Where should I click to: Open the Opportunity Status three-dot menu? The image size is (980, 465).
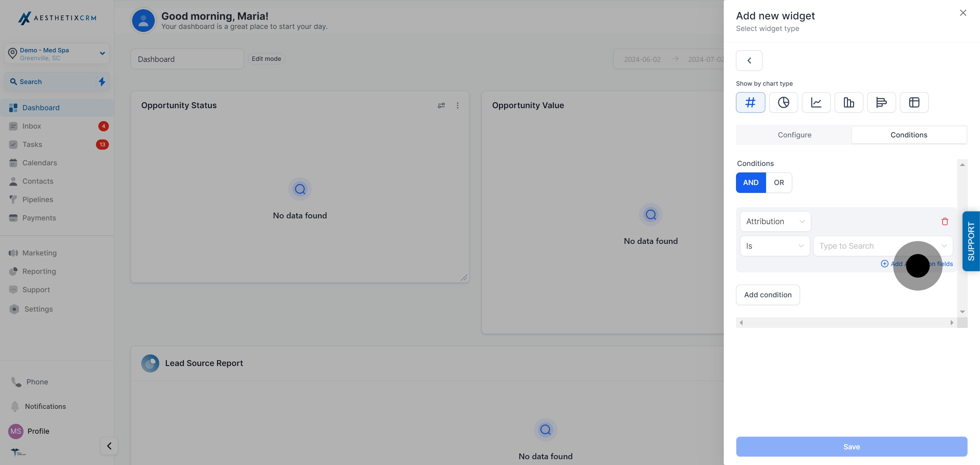458,105
